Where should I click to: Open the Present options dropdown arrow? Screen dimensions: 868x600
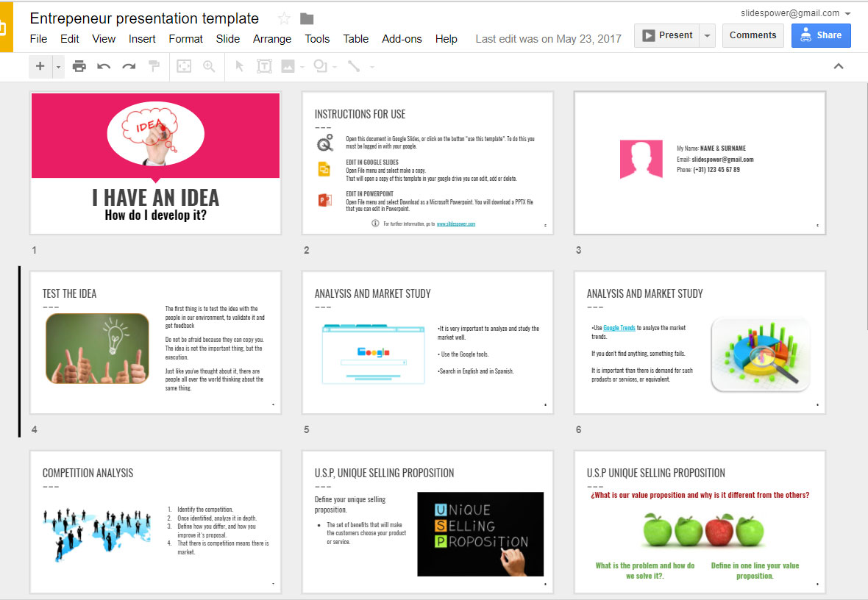(706, 35)
